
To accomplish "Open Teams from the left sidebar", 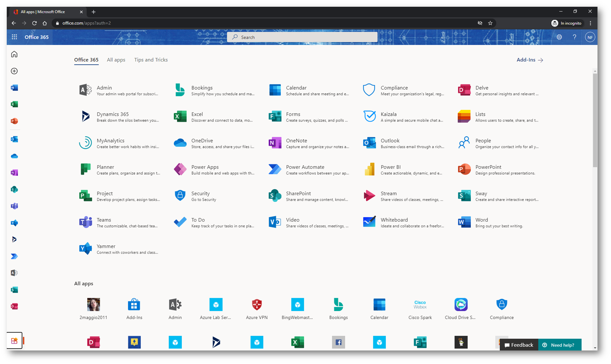I will coord(14,206).
